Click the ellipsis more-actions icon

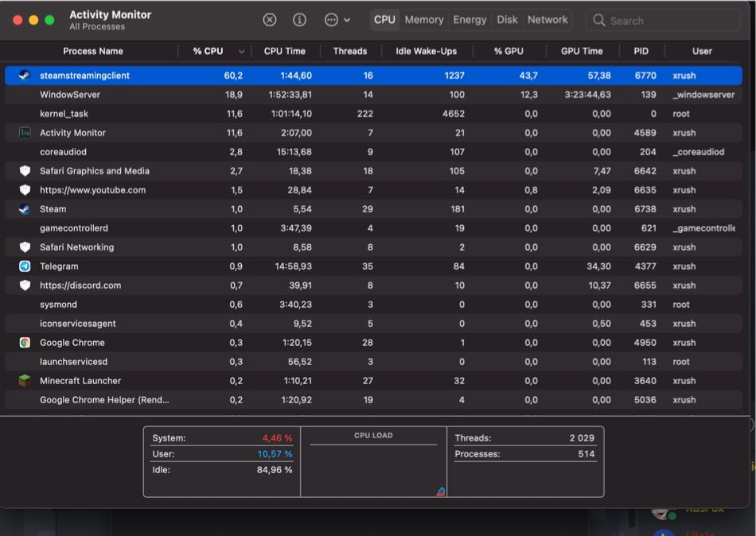pyautogui.click(x=331, y=20)
